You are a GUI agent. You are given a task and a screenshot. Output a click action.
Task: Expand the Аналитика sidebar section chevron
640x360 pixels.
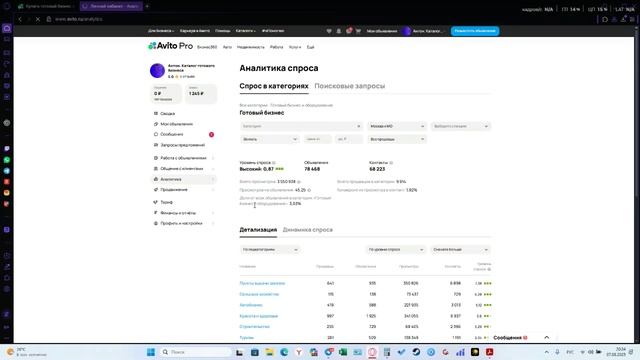pyautogui.click(x=213, y=179)
